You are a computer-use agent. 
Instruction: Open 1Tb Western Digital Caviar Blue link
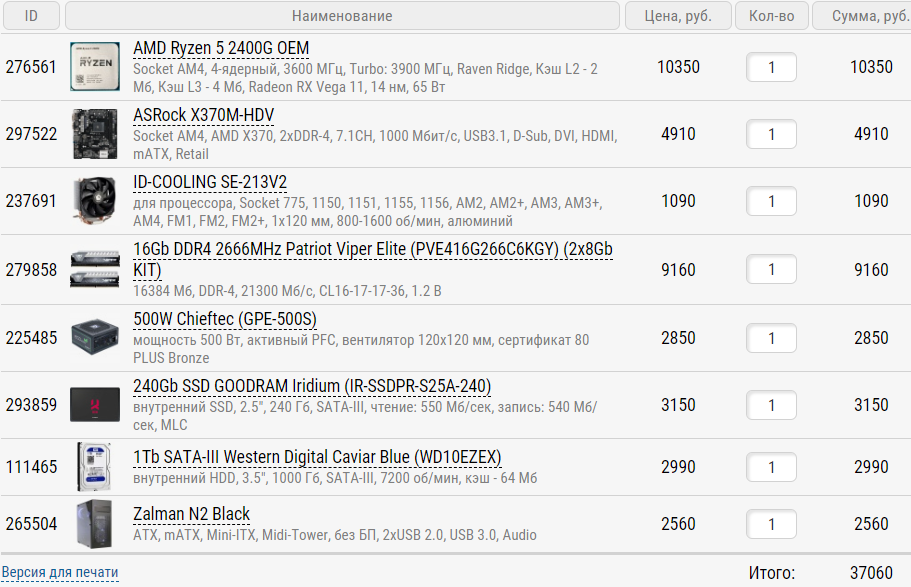(x=317, y=457)
